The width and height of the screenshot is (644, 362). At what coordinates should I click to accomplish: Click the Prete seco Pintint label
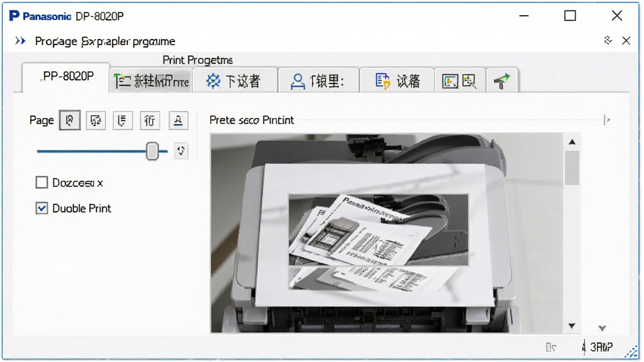click(252, 120)
